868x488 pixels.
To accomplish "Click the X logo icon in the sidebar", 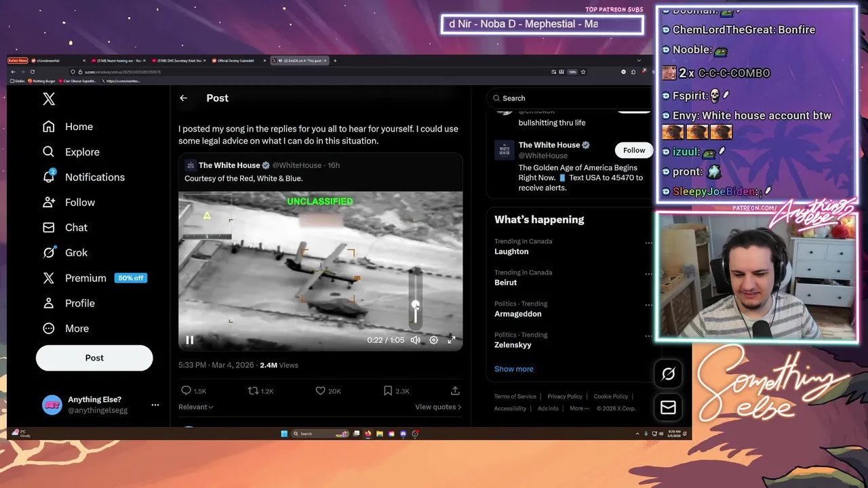I will click(x=49, y=99).
